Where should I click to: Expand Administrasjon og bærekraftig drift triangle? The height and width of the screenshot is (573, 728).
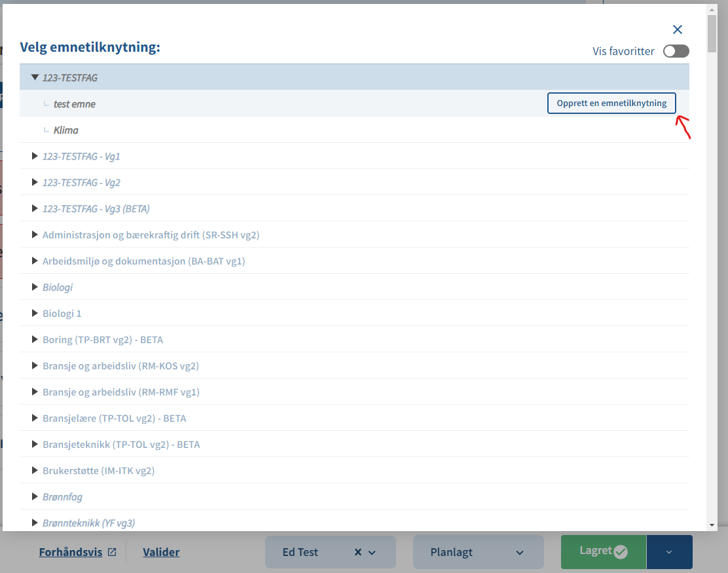[x=35, y=234]
